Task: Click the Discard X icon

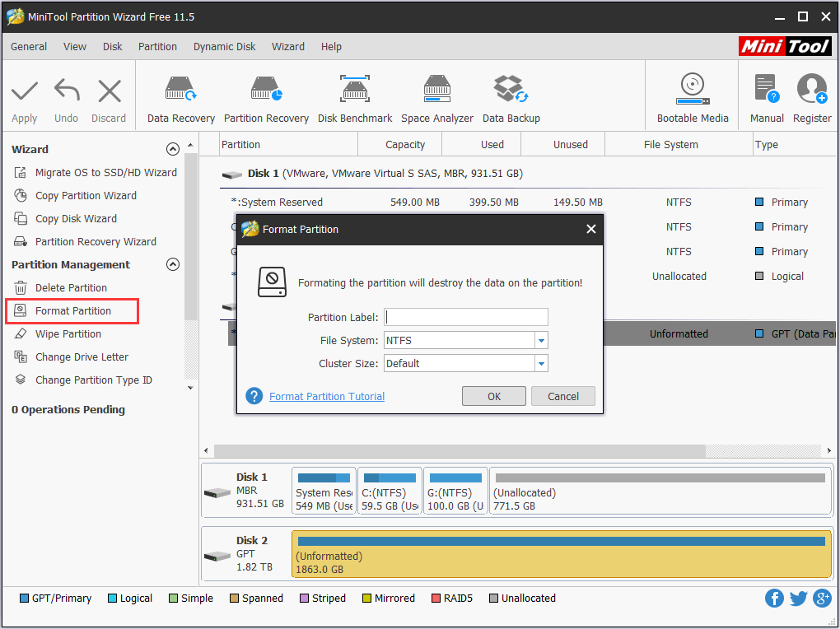Action: click(110, 91)
